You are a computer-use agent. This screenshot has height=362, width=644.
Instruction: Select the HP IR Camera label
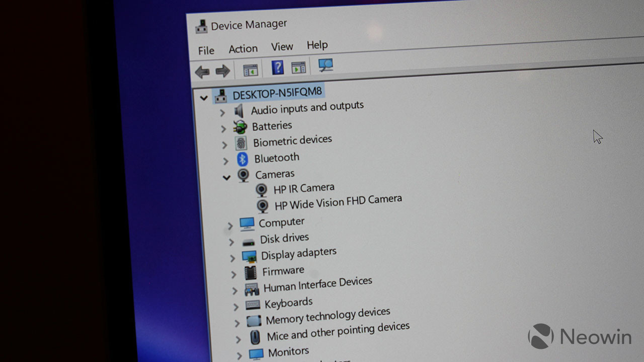304,188
